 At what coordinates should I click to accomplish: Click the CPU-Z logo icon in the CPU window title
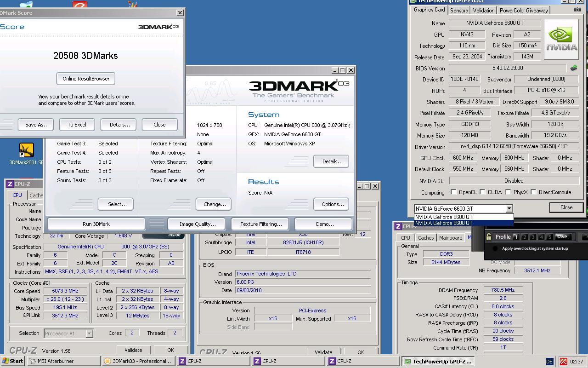pos(10,184)
